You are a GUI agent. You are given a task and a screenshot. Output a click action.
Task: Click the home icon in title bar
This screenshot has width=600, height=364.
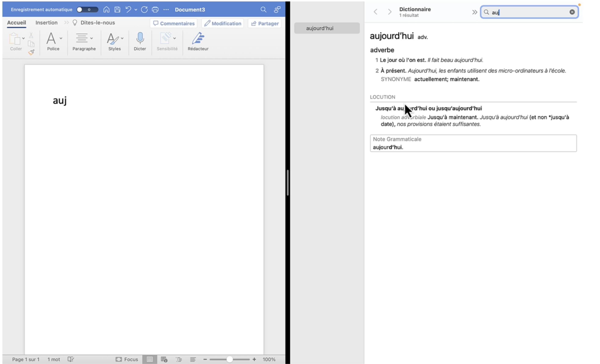click(x=106, y=10)
